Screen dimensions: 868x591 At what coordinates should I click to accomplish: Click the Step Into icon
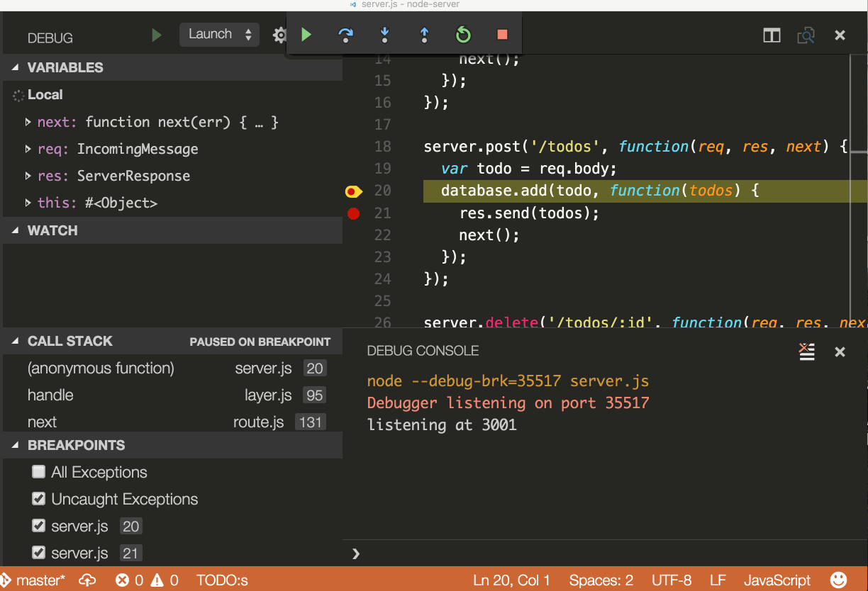click(x=384, y=35)
